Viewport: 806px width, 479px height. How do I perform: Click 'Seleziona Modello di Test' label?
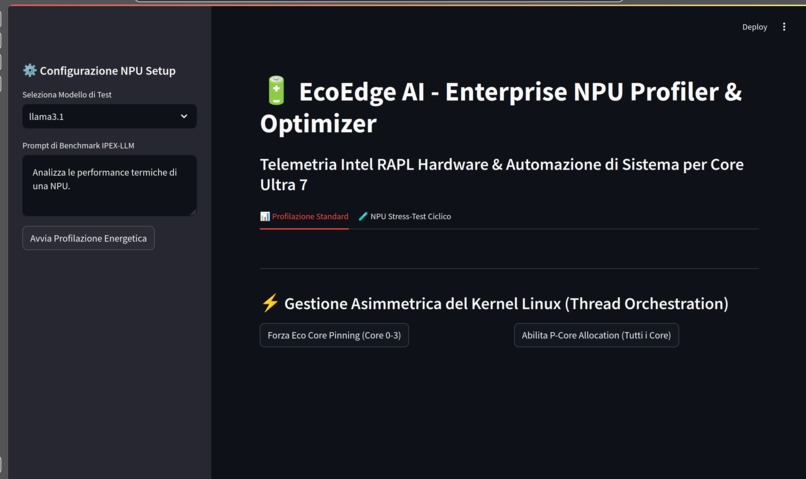coord(67,95)
